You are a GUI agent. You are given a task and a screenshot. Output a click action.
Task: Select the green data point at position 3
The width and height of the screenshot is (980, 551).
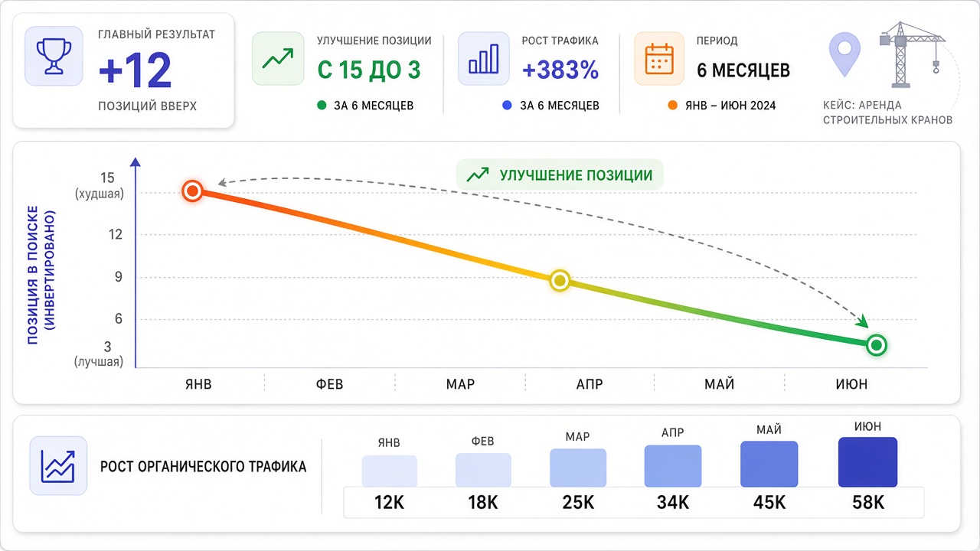(x=877, y=345)
